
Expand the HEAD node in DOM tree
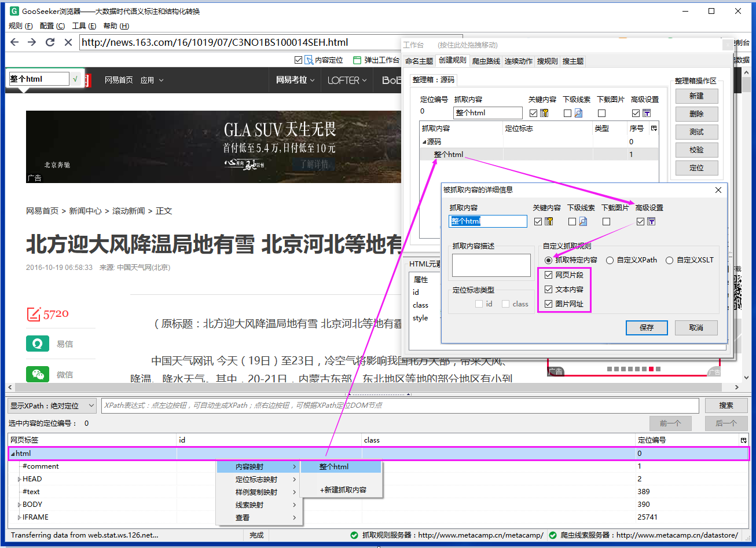(20, 479)
